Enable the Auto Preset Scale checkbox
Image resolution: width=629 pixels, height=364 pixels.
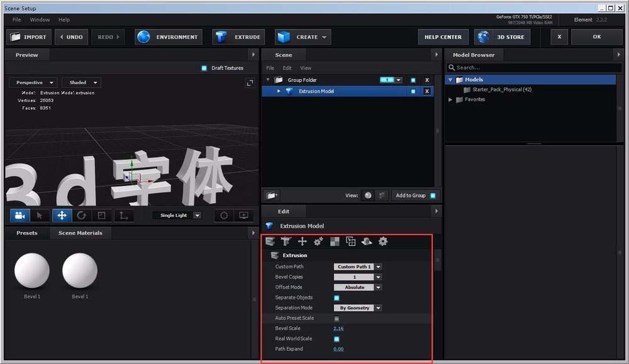[x=337, y=318]
